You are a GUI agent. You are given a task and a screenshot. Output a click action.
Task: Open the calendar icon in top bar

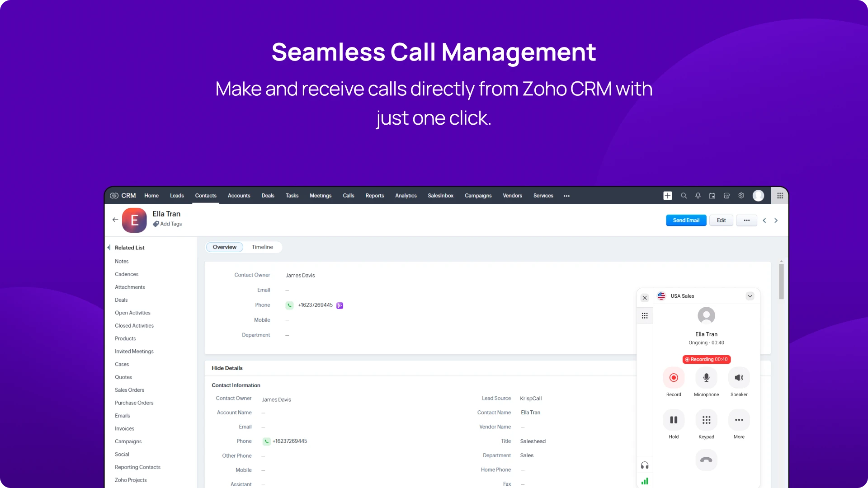(x=712, y=196)
